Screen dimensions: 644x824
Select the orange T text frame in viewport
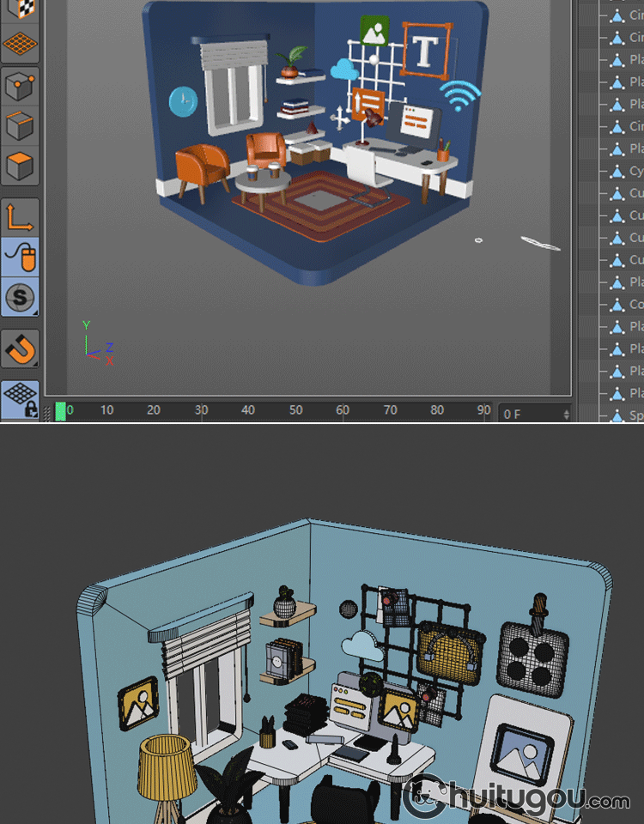[425, 51]
